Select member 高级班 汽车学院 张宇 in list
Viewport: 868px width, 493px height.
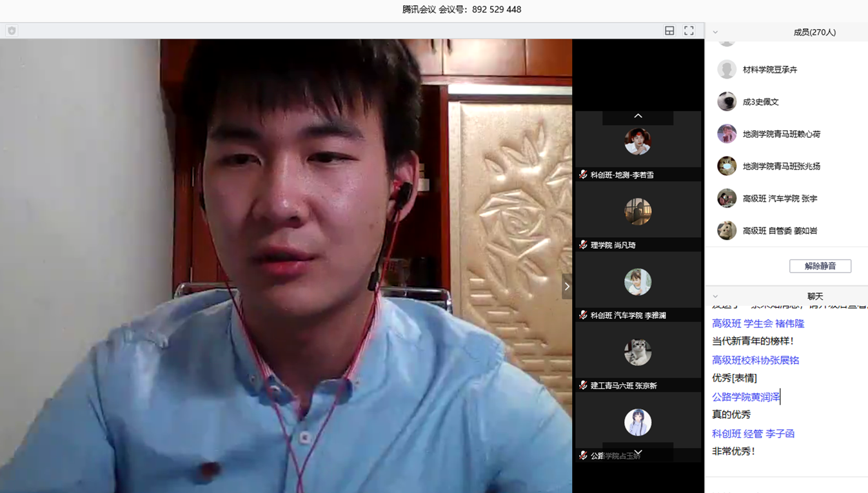[780, 198]
